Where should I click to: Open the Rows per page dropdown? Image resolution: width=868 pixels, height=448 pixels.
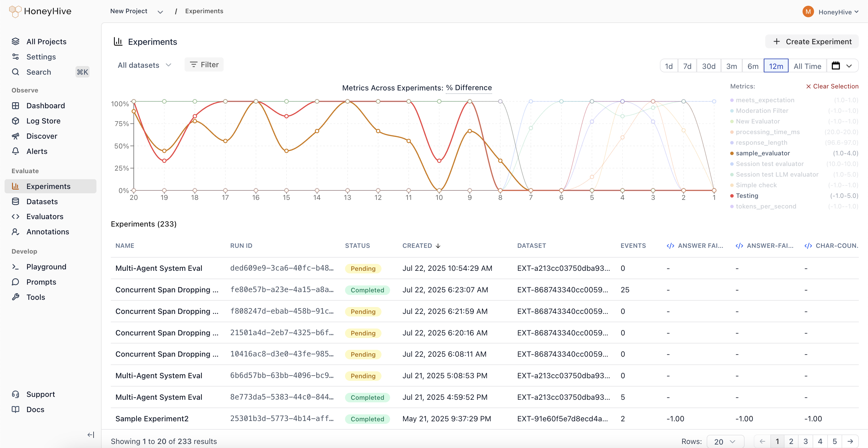click(725, 441)
